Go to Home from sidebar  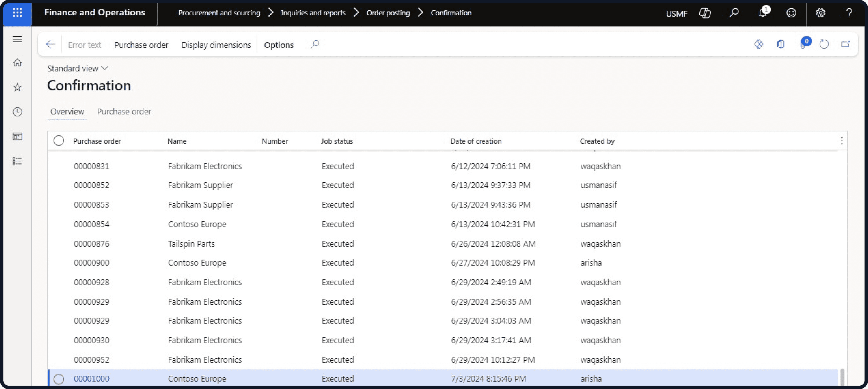click(x=18, y=63)
